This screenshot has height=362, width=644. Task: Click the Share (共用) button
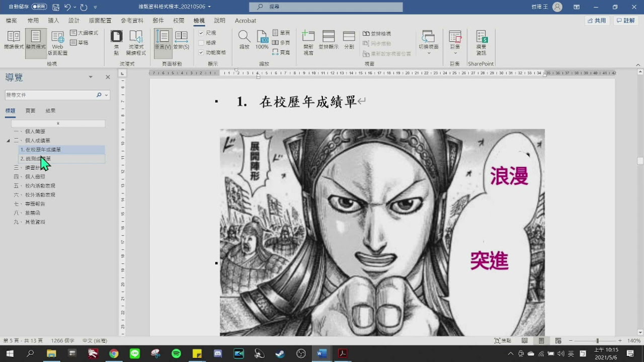(598, 21)
